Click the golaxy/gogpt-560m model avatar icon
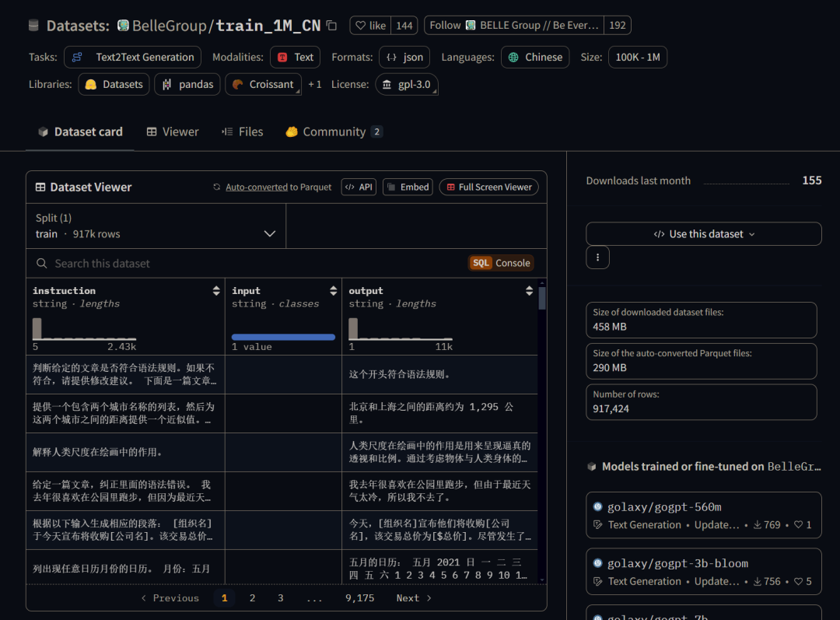This screenshot has width=840, height=620. coord(598,506)
